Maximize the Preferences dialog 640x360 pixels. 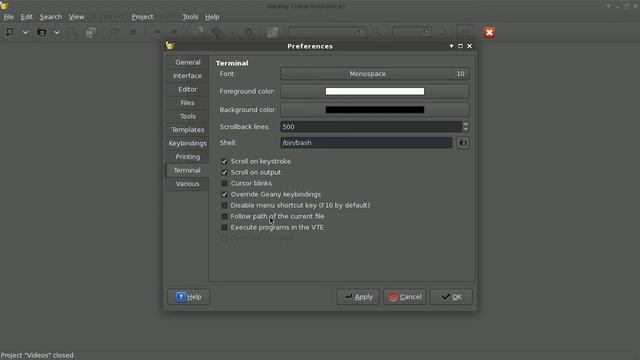tap(460, 46)
